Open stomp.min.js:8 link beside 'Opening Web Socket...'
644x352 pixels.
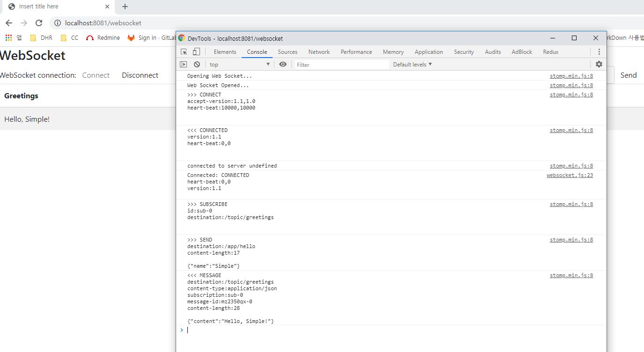571,76
